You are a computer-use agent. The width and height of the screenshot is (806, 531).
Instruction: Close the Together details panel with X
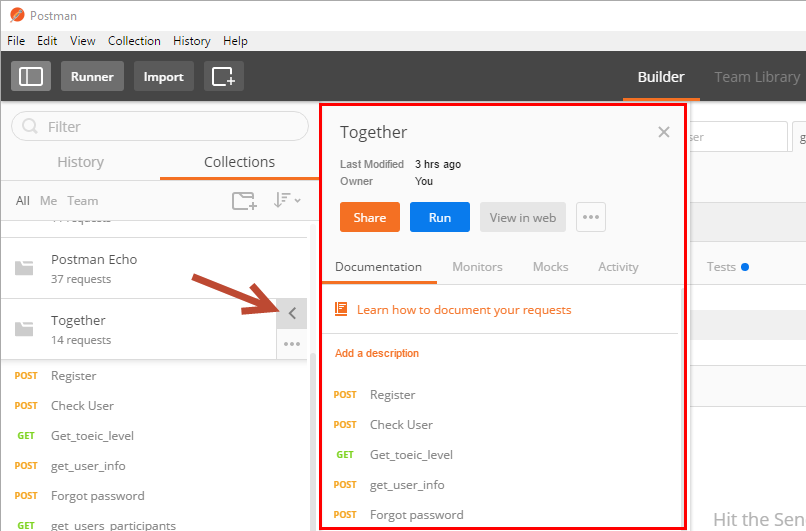pyautogui.click(x=664, y=132)
